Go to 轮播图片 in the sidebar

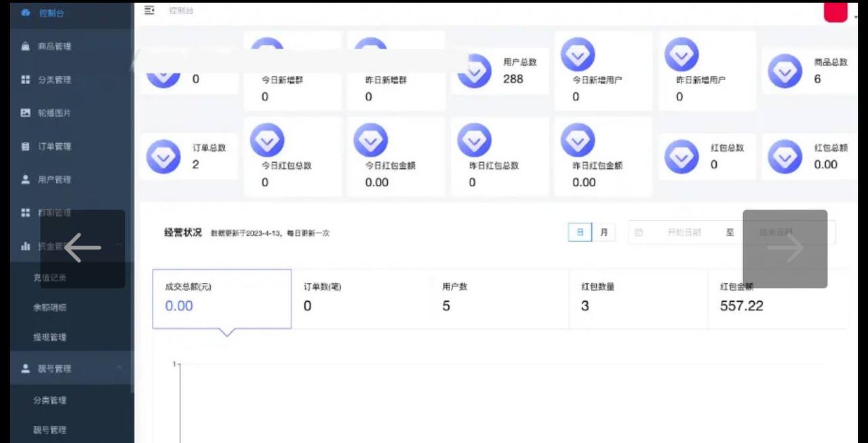point(54,113)
